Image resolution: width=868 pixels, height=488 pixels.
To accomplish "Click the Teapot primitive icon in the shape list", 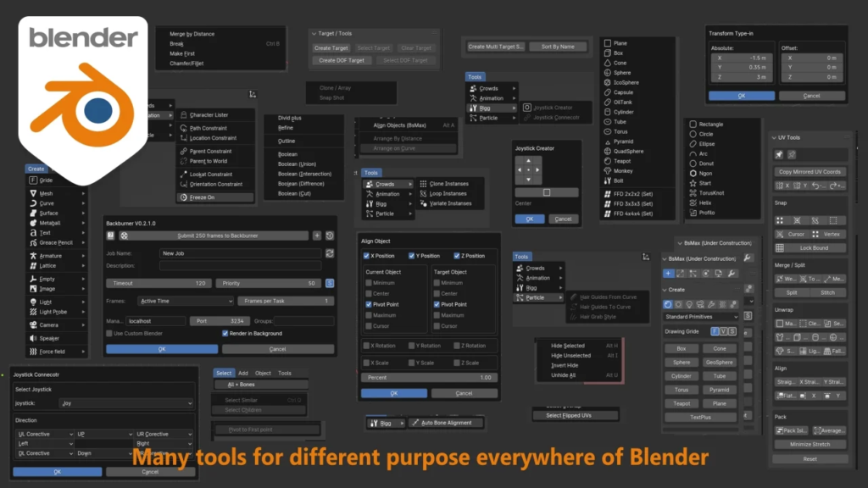I will click(x=607, y=161).
